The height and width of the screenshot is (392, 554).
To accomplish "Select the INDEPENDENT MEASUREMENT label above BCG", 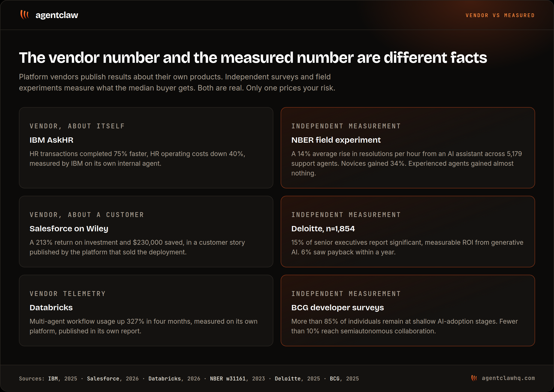I will pos(346,293).
